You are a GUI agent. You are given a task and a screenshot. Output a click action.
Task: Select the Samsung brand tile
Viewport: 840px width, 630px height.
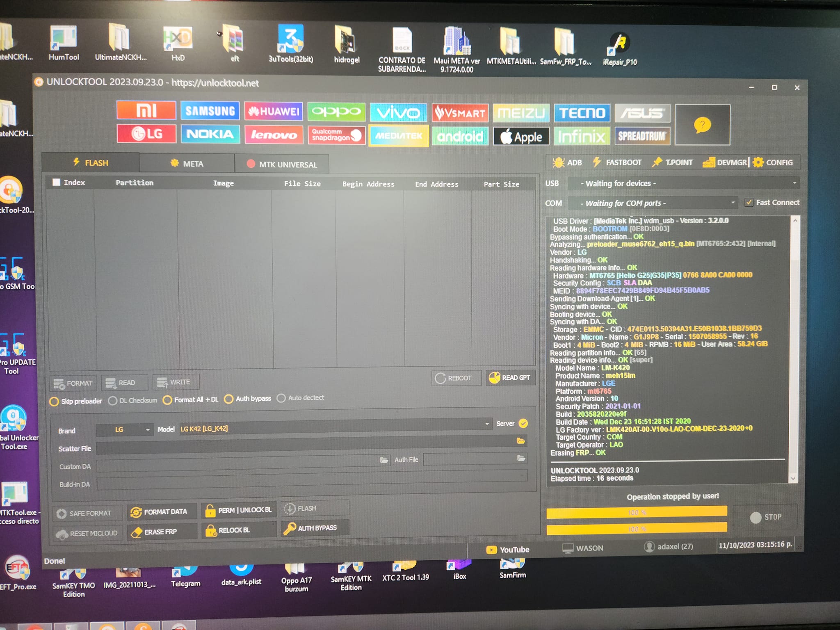[x=210, y=111]
